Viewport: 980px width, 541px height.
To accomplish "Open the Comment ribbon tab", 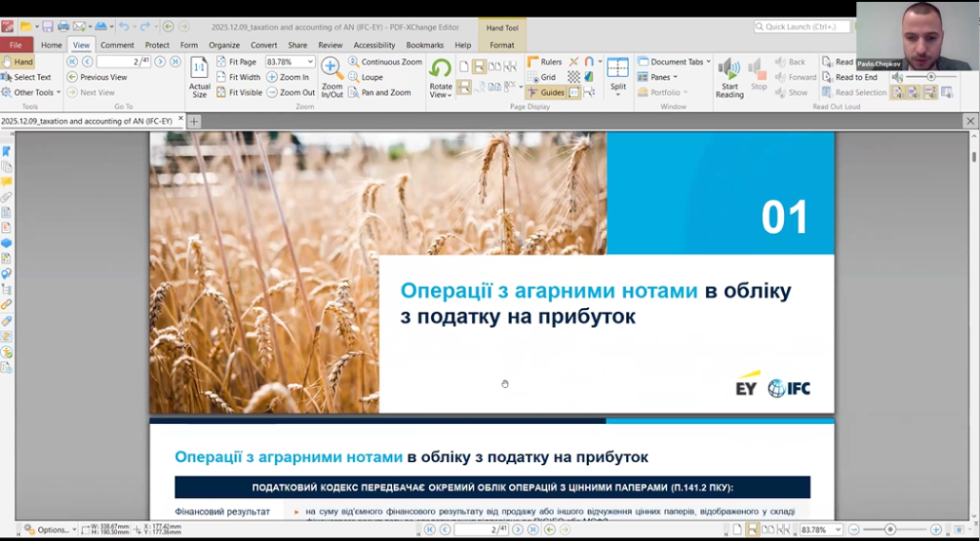I will pos(117,45).
